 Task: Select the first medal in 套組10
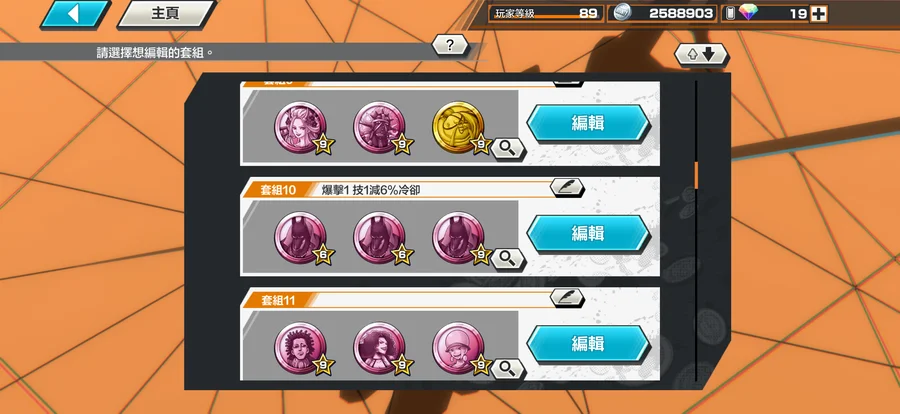[x=302, y=238]
